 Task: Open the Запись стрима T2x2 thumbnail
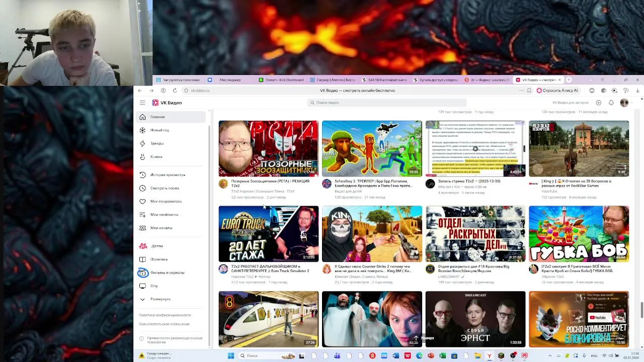click(x=475, y=148)
